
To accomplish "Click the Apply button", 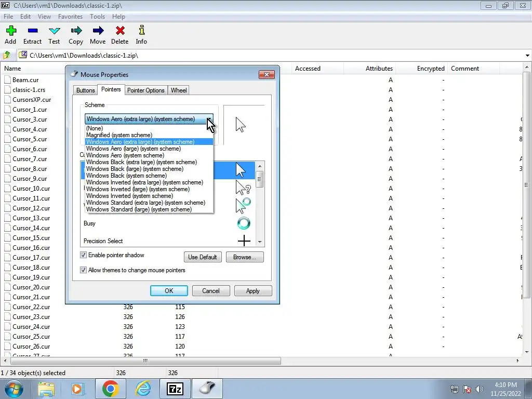I will click(253, 291).
